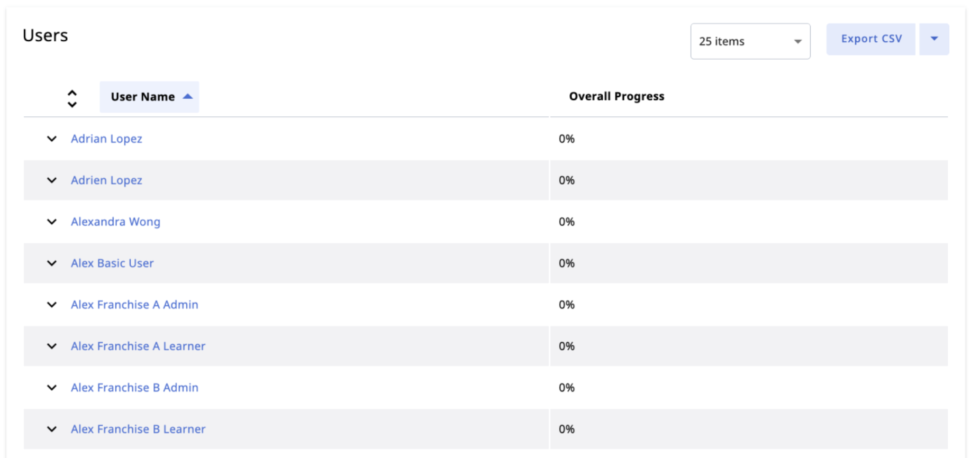
Task: Expand the Alex Franchise B Learner row
Action: [52, 429]
